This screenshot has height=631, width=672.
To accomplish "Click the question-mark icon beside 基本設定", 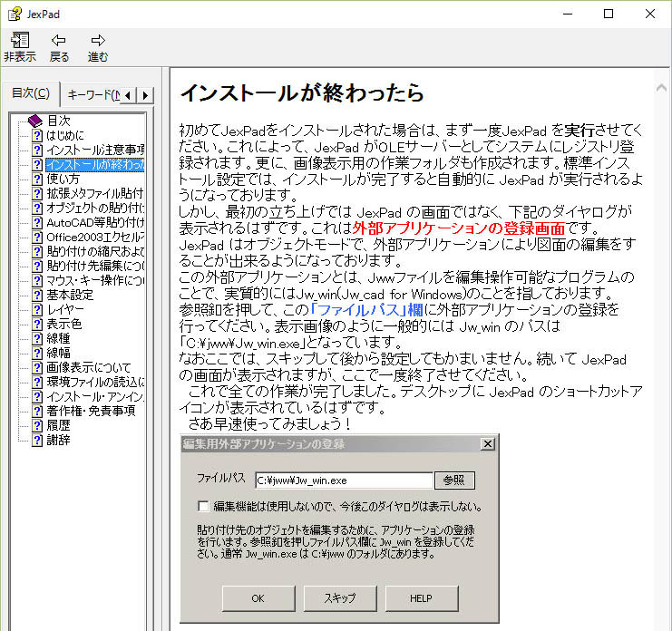I will pos(37,296).
